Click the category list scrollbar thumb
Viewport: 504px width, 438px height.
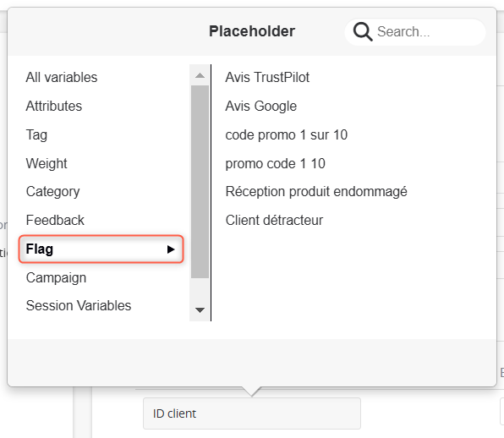(x=200, y=182)
